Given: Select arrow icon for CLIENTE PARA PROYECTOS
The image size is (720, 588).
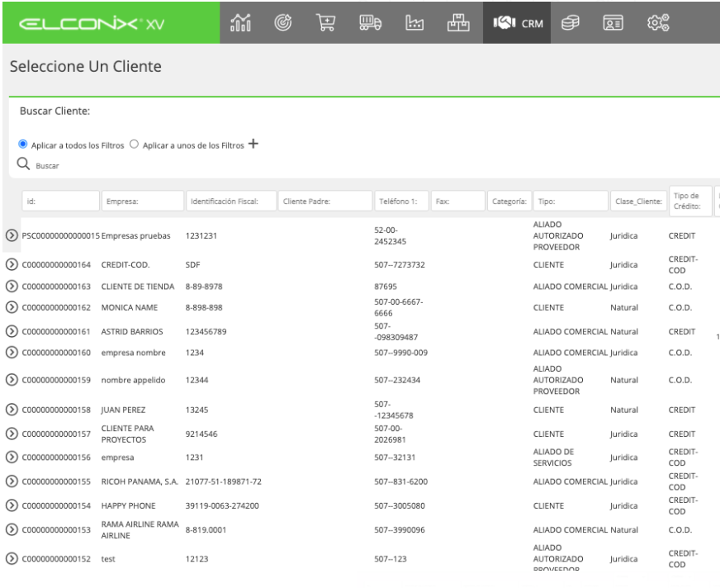Looking at the screenshot, I should pyautogui.click(x=12, y=434).
